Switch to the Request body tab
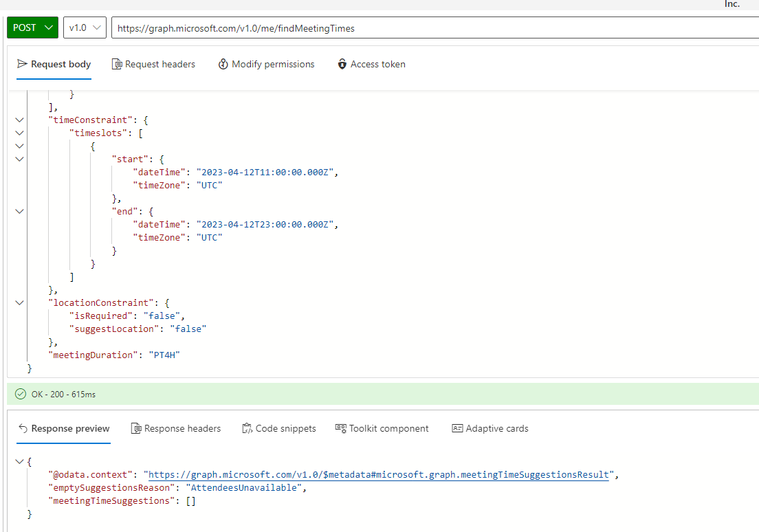Screen dimensions: 759x532 (x=54, y=64)
